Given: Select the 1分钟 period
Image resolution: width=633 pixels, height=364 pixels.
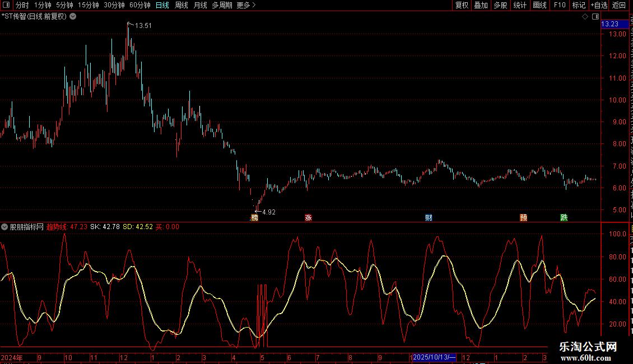Looking at the screenshot, I should 43,5.
